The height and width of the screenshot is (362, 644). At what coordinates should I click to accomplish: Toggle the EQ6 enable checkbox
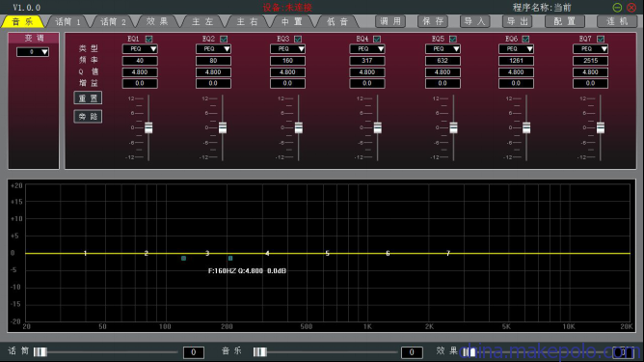point(525,39)
